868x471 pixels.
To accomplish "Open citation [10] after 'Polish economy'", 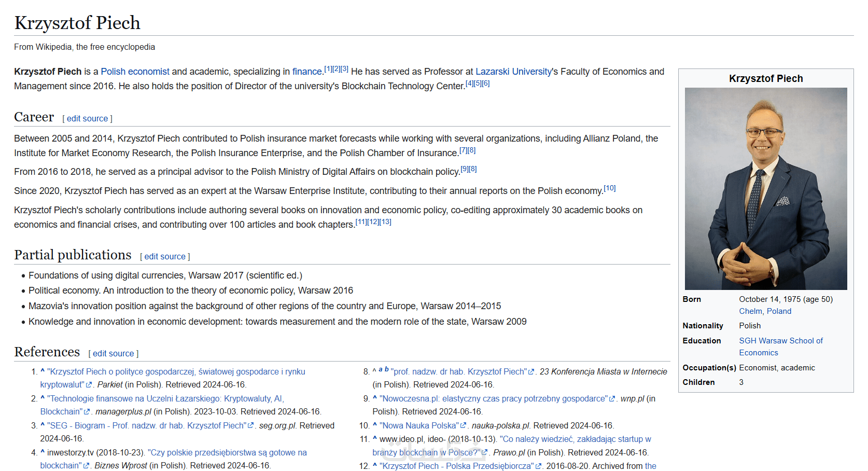I will (610, 188).
